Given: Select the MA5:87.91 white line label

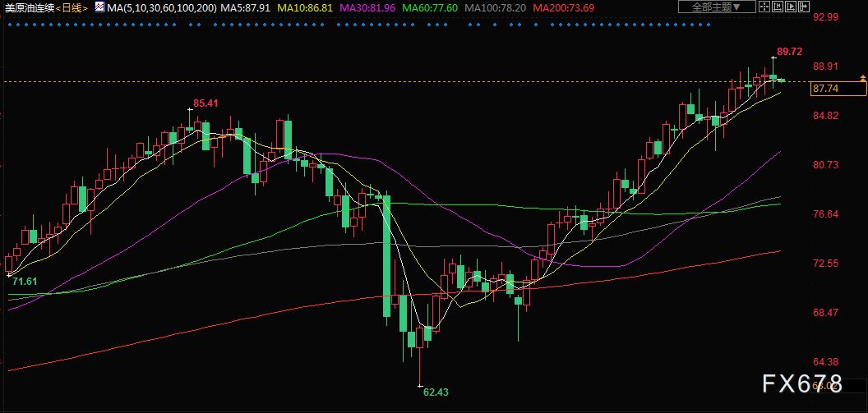Looking at the screenshot, I should [247, 7].
